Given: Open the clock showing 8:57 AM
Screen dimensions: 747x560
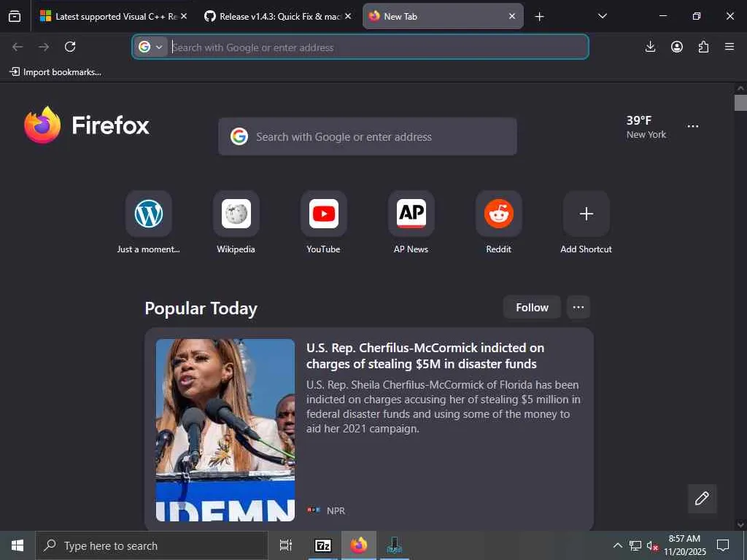Looking at the screenshot, I should [x=684, y=545].
